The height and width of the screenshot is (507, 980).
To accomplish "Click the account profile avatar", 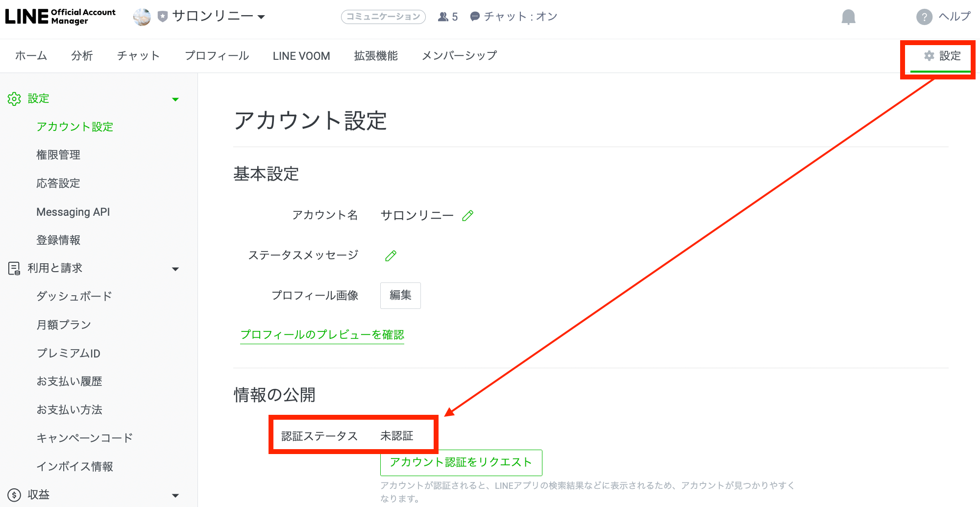I will click(142, 17).
